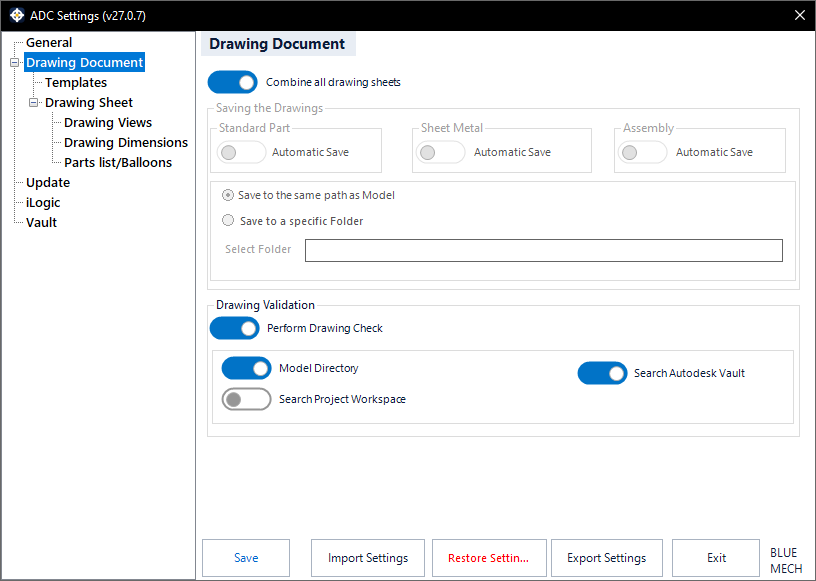Screen dimensions: 816x581
Task: Click the Drawing Validation group label
Action: click(x=265, y=305)
